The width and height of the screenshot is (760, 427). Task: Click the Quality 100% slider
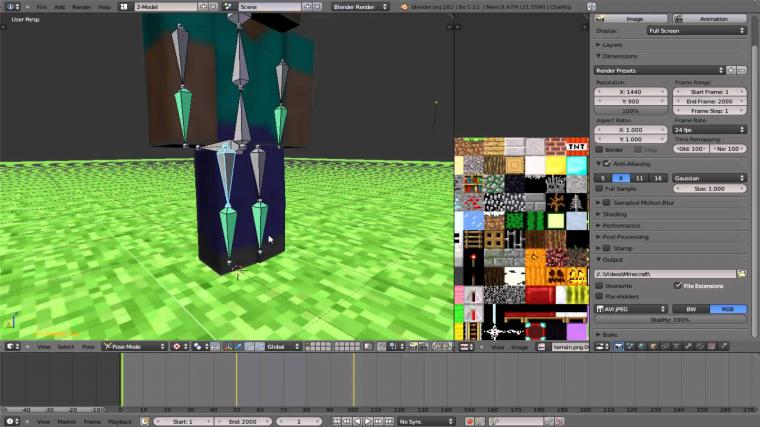(670, 320)
